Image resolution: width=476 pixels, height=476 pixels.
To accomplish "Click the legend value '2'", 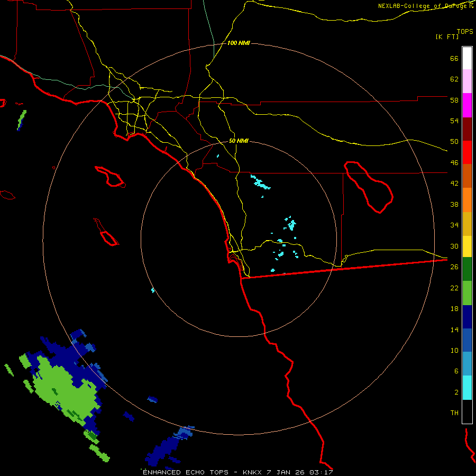I will (456, 392).
